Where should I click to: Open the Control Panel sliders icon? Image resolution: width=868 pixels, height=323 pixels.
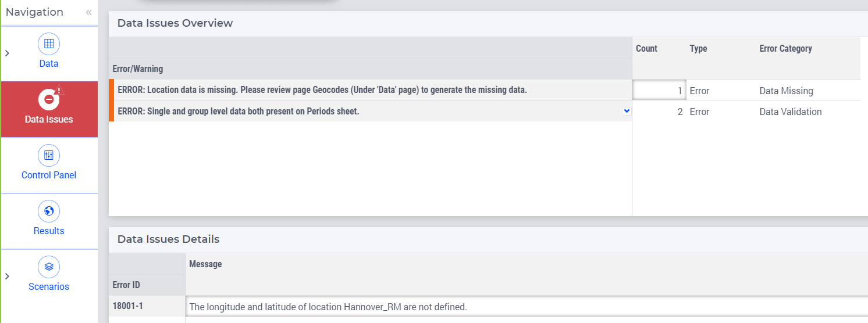coord(49,155)
